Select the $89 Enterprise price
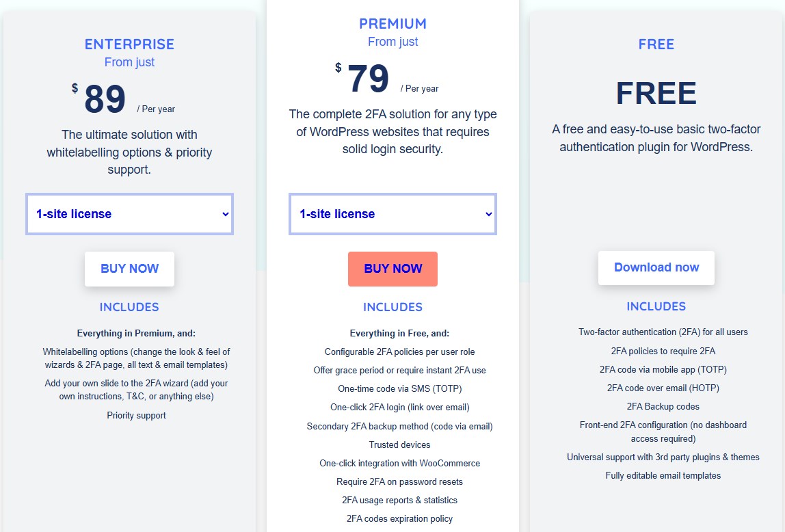 point(105,99)
